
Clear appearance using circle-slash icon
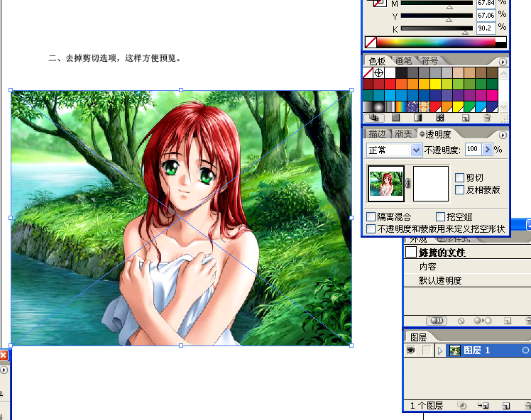tap(461, 321)
